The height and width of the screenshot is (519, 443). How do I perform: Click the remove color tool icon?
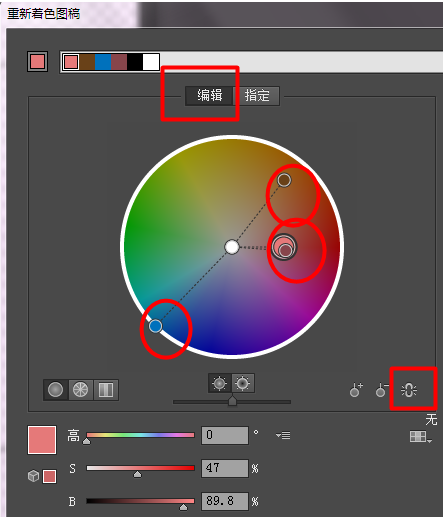pyautogui.click(x=382, y=390)
